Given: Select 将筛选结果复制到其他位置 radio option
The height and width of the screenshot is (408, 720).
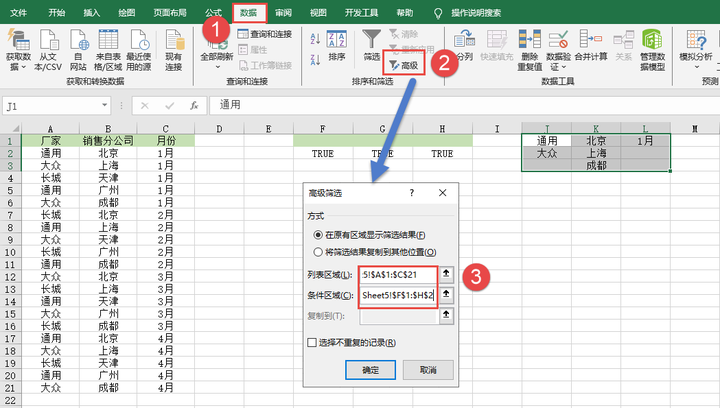Looking at the screenshot, I should [318, 252].
